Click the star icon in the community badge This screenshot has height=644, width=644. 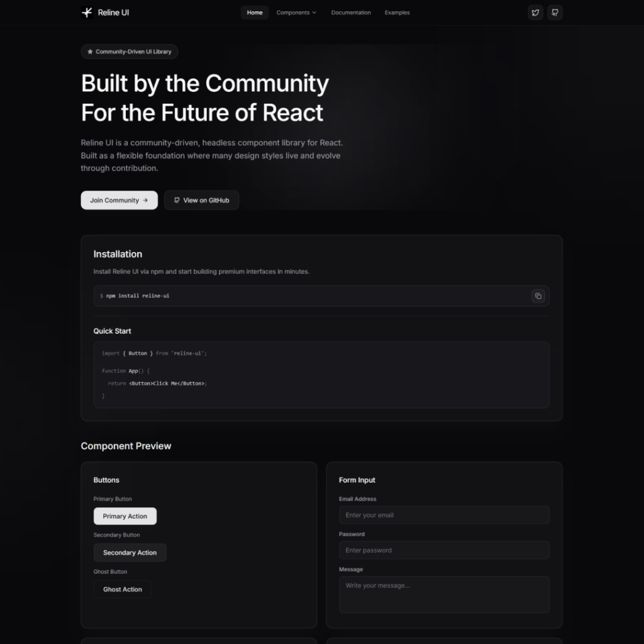(90, 52)
